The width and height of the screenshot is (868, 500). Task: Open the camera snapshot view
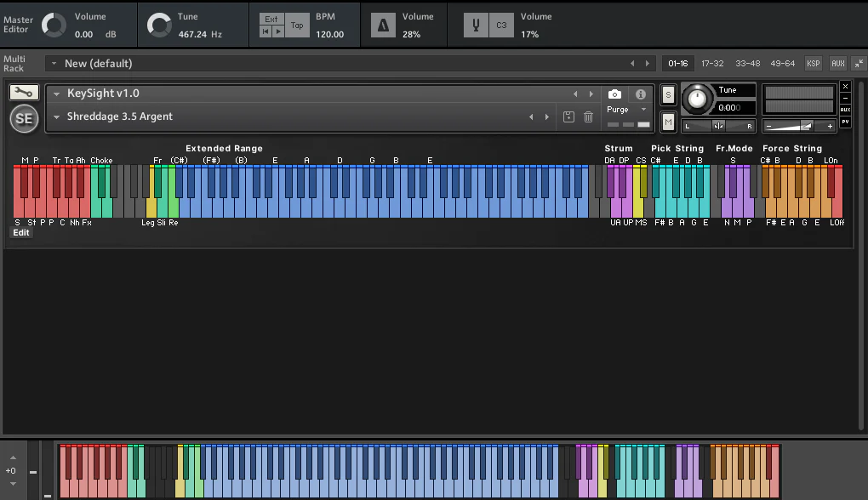[x=614, y=94]
